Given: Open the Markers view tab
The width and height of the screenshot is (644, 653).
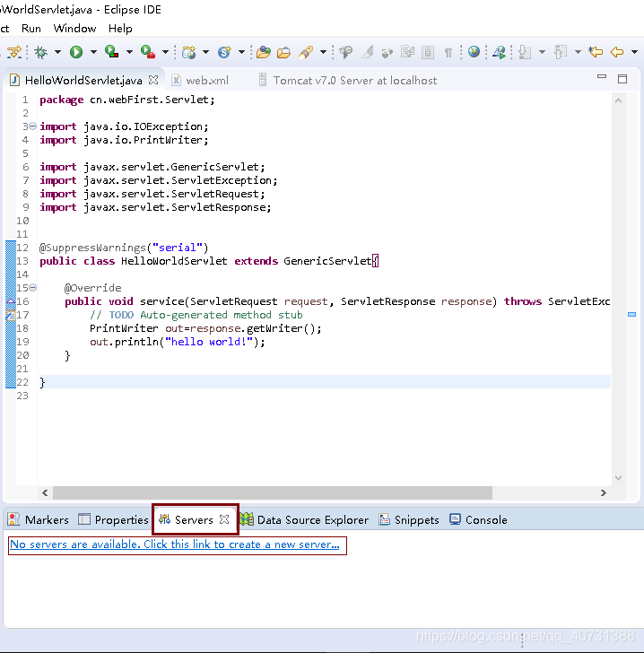Looking at the screenshot, I should pos(39,519).
